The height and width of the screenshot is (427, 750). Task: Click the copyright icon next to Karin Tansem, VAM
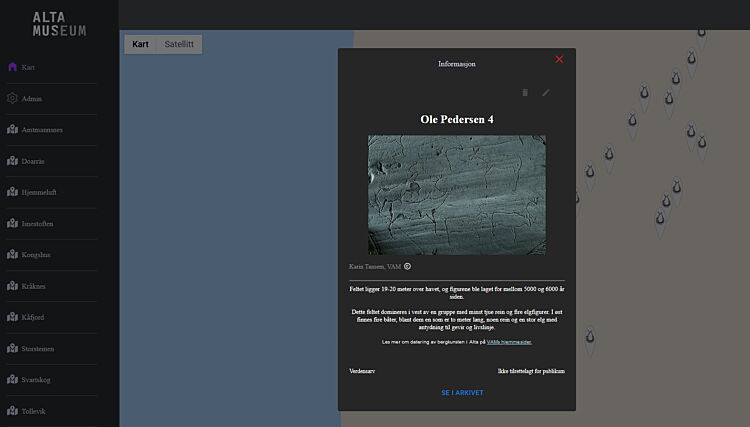tap(407, 266)
